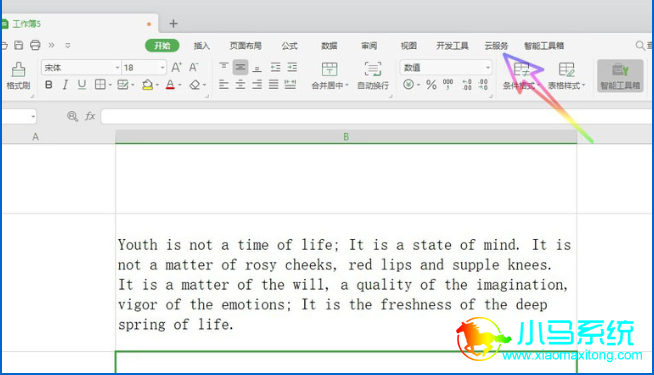The width and height of the screenshot is (654, 375).
Task: Align text left
Action: coord(224,85)
